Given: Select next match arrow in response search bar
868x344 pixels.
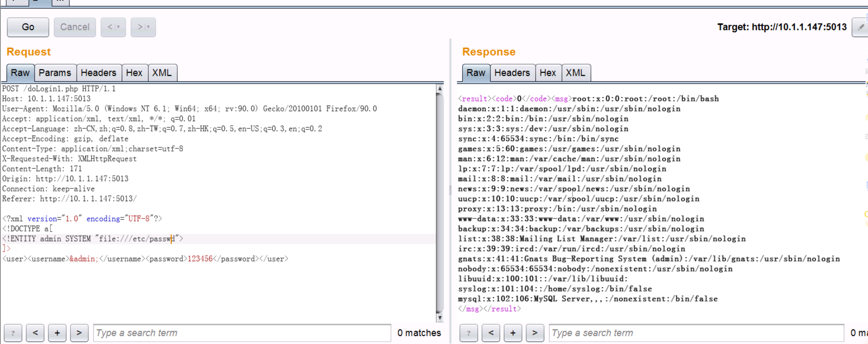Looking at the screenshot, I should (535, 333).
